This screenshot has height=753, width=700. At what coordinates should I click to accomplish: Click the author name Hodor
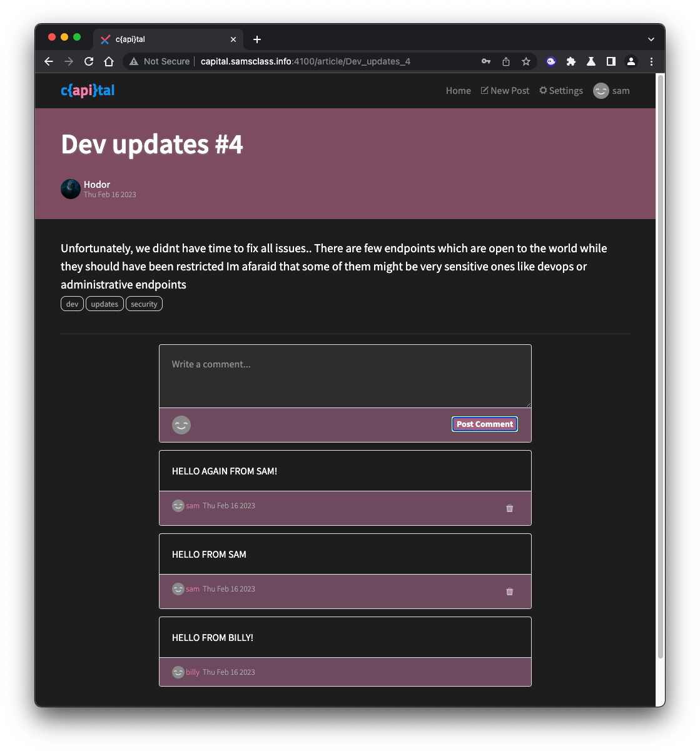point(97,185)
